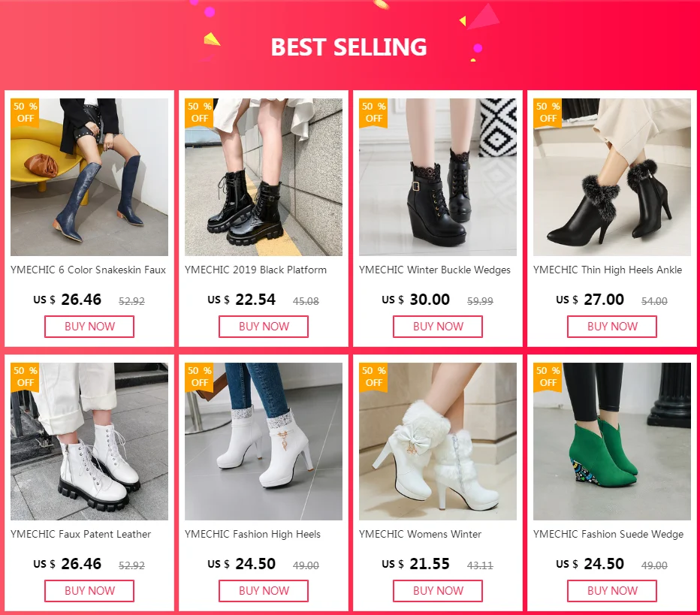
Task: Open the YMECHIC Winter Buckle Wedges title
Action: tap(434, 270)
